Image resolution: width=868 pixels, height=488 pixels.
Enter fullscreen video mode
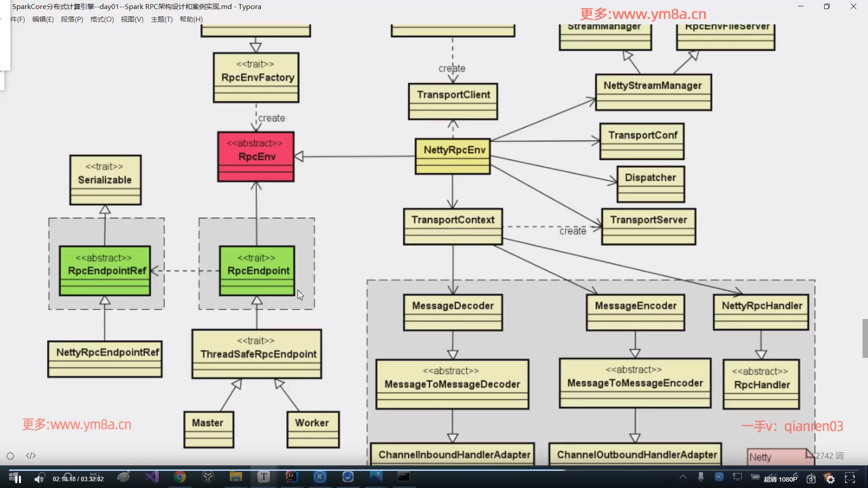tap(850, 479)
